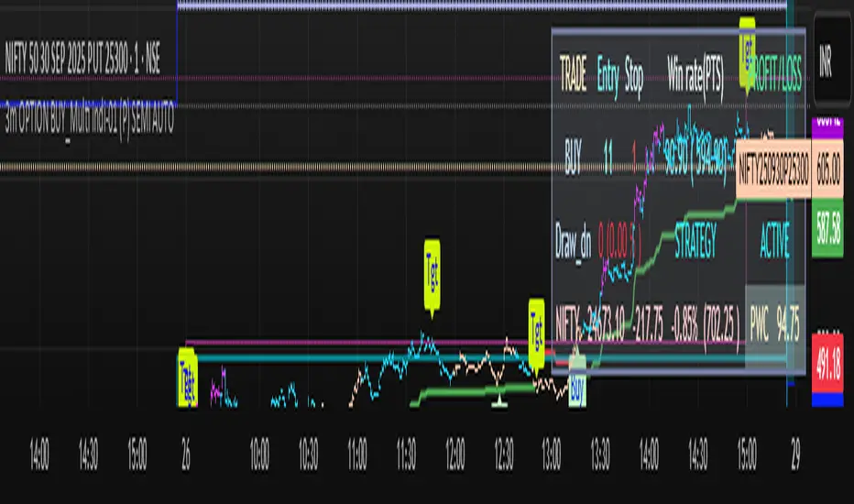The image size is (854, 504).
Task: Click the PROFIT/LOSS header cell
Action: click(x=777, y=73)
